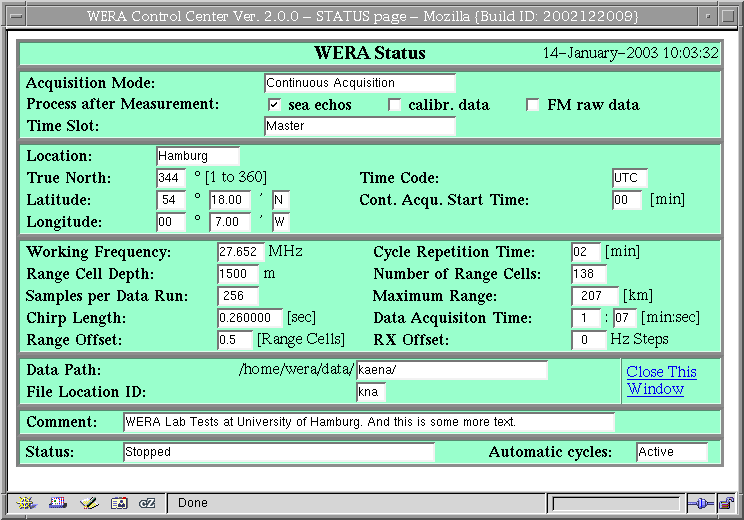Click the date and time text in header

pos(631,53)
